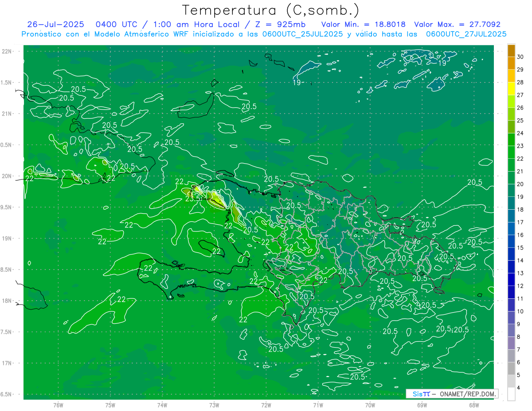
Task: Click the "6.5N" latitude axis label
Action: tap(7, 394)
